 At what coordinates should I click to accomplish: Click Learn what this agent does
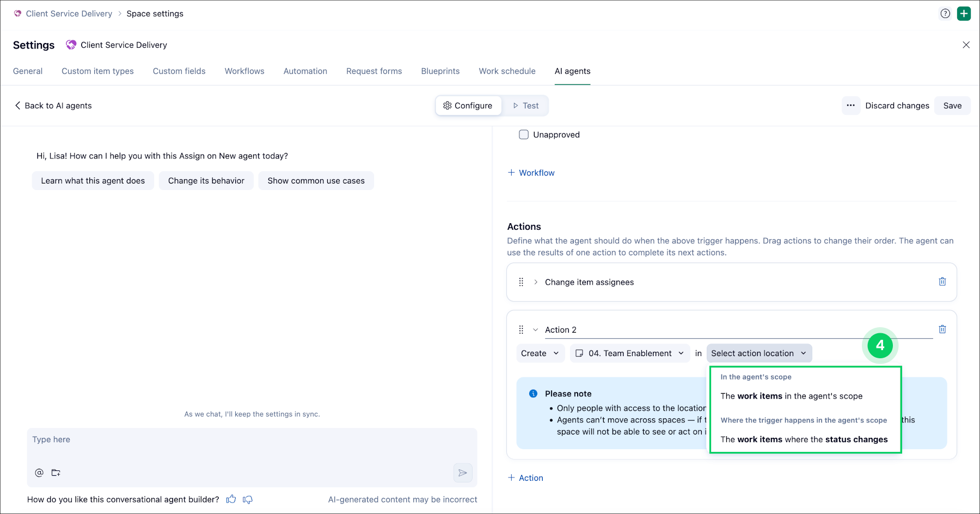(x=93, y=181)
